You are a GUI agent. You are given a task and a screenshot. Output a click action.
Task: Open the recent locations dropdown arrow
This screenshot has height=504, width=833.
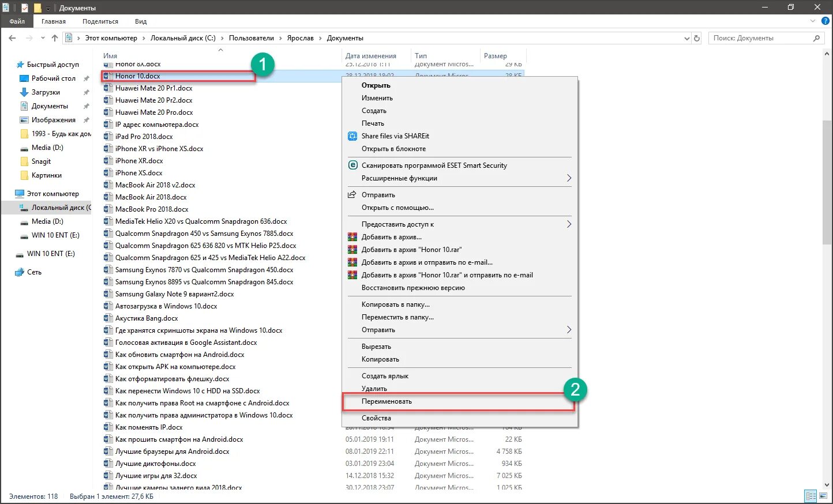[43, 38]
